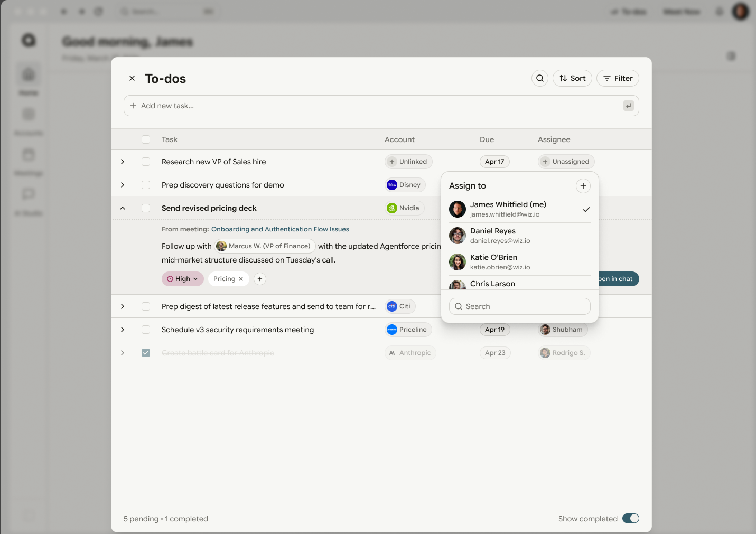Expand the Prep discovery questions row
The height and width of the screenshot is (534, 756).
click(x=123, y=185)
